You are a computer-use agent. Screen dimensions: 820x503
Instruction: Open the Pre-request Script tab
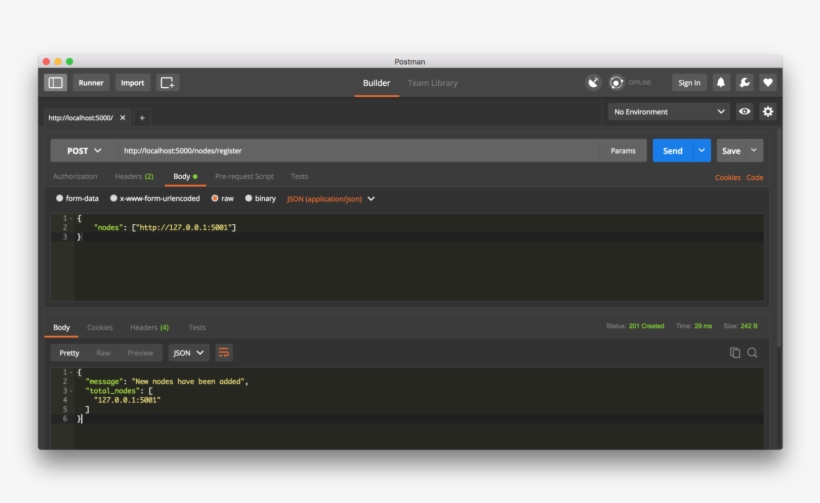click(244, 176)
